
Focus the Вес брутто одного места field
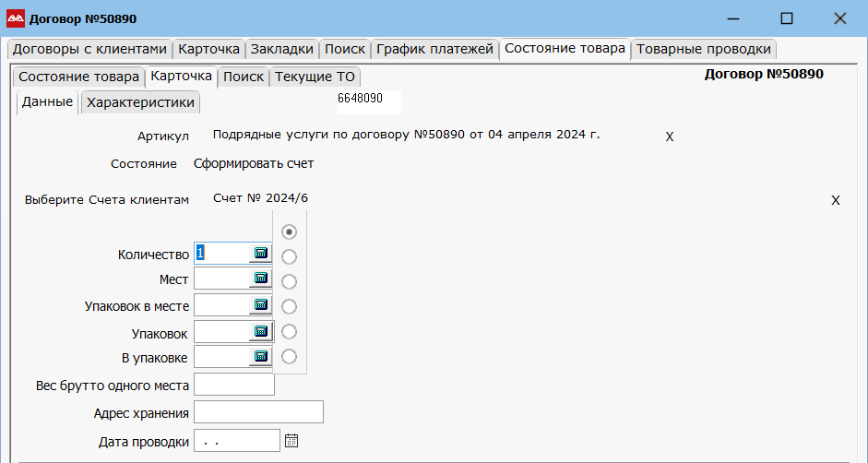pyautogui.click(x=234, y=385)
